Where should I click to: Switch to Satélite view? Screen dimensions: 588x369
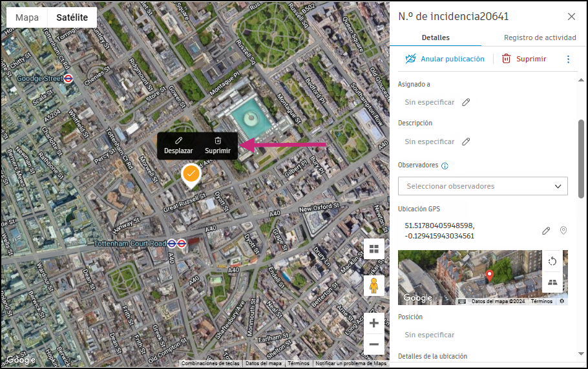(x=72, y=17)
